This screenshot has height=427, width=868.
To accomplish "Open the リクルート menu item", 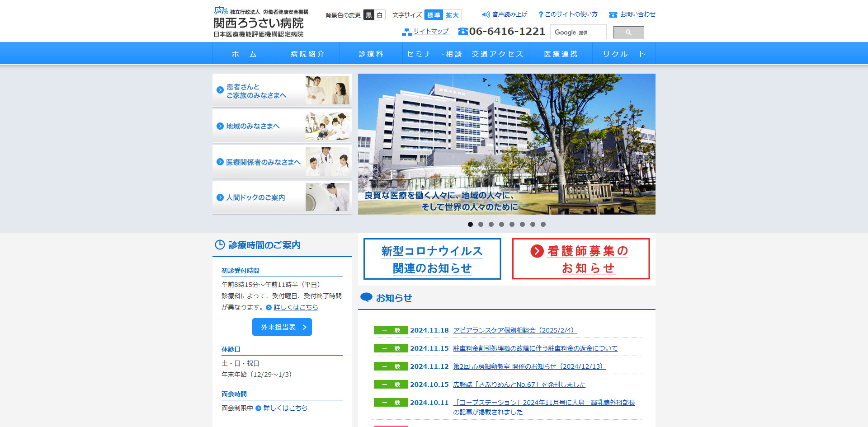I will point(624,54).
